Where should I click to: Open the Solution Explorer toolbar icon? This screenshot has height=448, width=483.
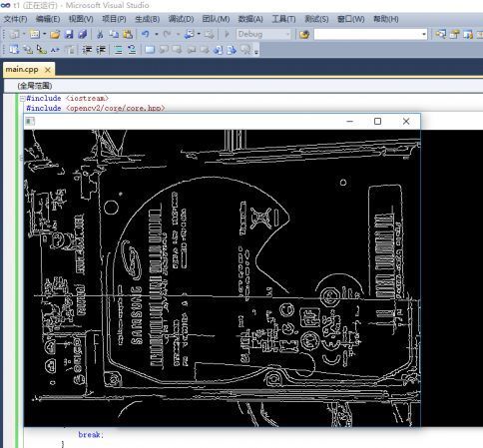[x=440, y=34]
